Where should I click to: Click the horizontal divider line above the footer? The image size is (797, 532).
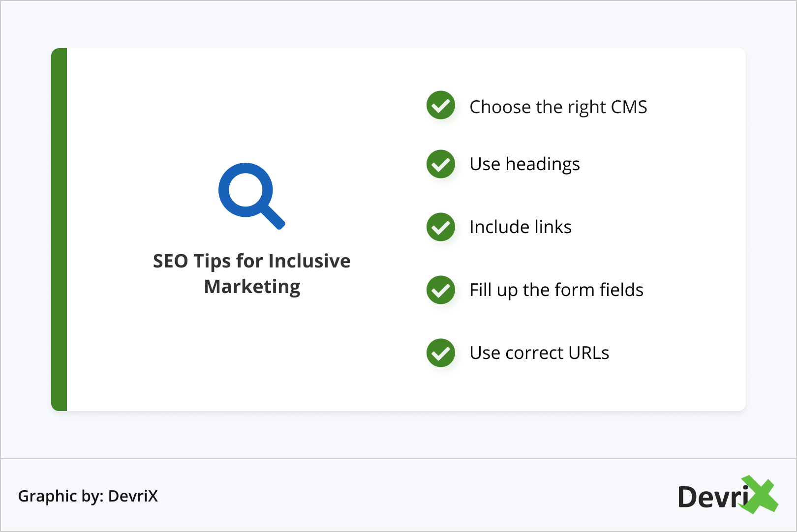[398, 459]
